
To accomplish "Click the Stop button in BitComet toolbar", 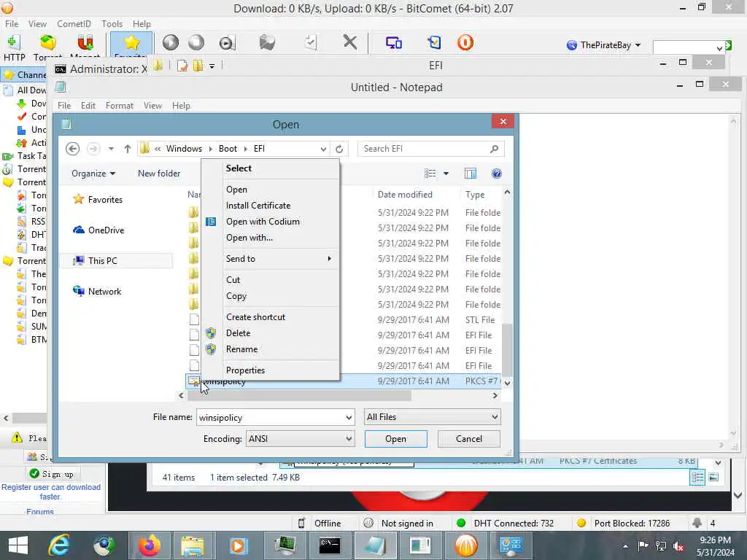I will [x=196, y=43].
